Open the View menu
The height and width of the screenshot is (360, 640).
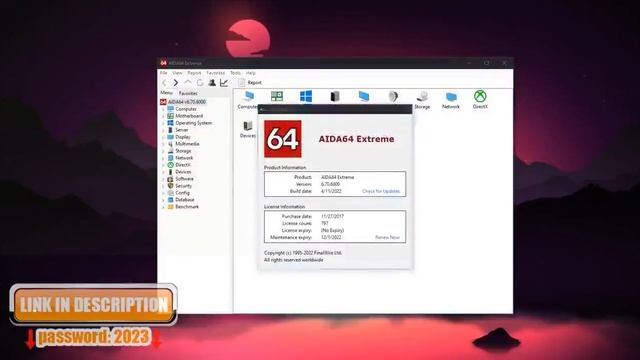(177, 73)
